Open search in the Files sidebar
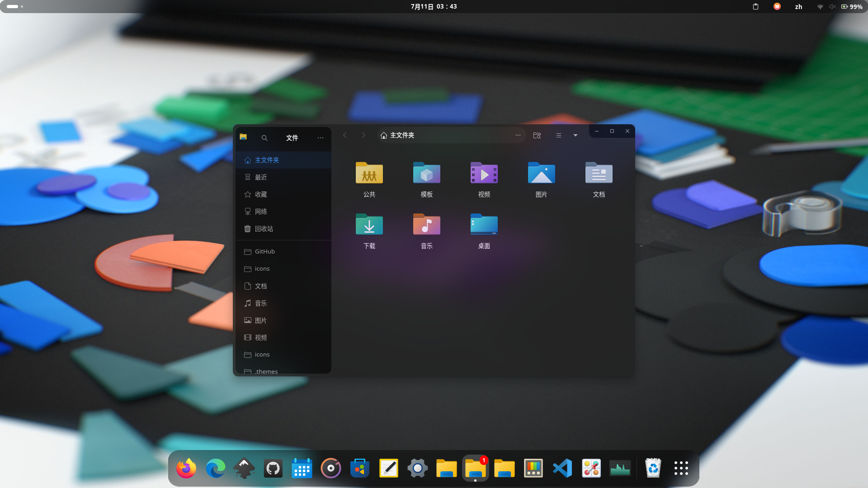Screen dimensions: 868x488 point(264,138)
